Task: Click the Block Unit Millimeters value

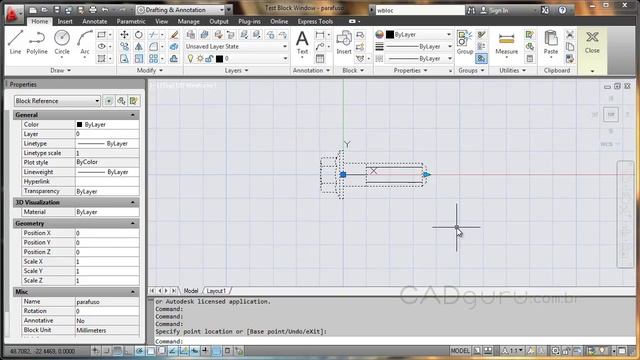Action: (x=107, y=330)
